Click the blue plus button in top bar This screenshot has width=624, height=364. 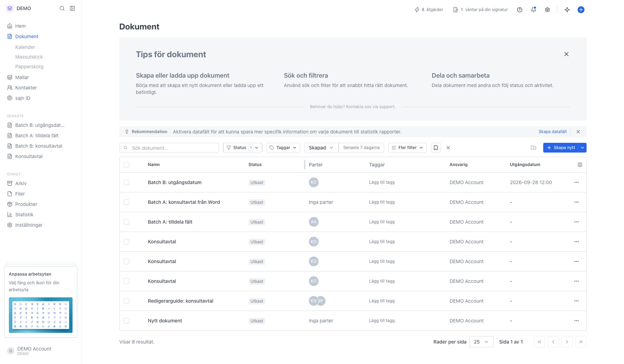click(581, 10)
